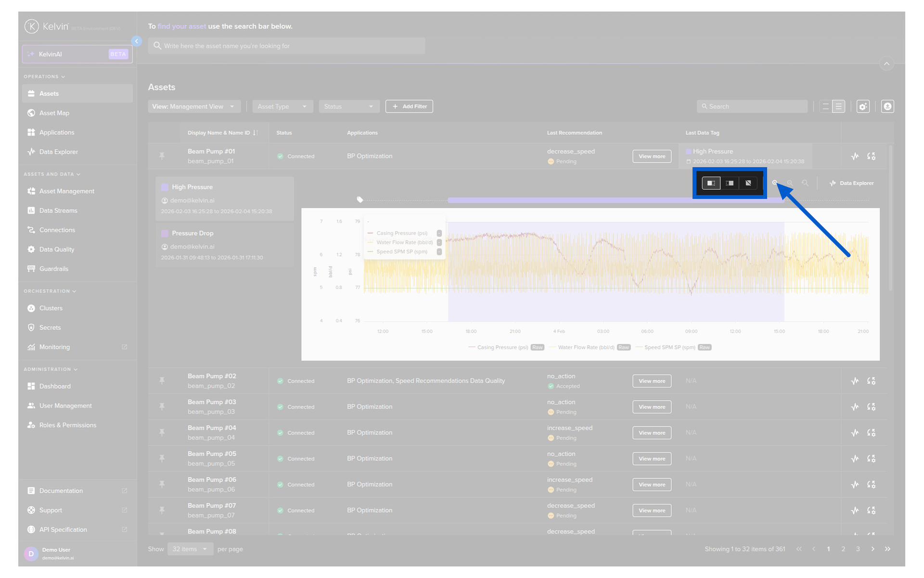The image size is (924, 578).
Task: Click control changes icon for Beam Pump #05
Action: coord(871,459)
